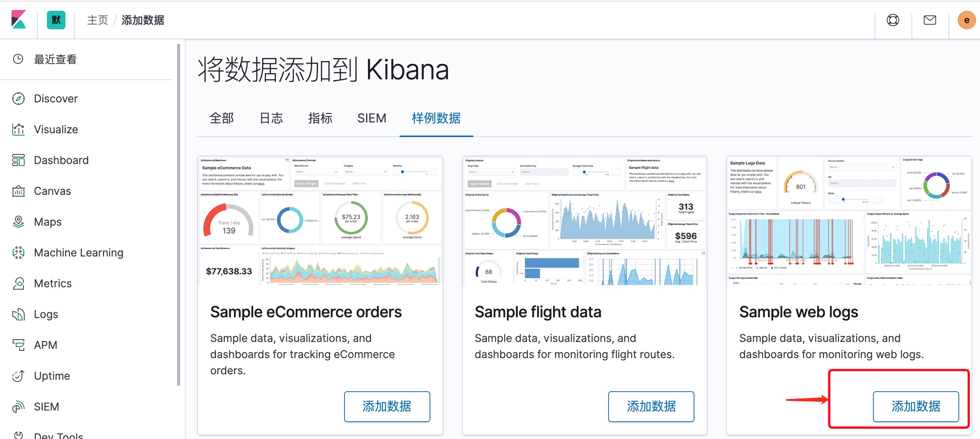
Task: Click the 主页 breadcrumb link
Action: (97, 20)
